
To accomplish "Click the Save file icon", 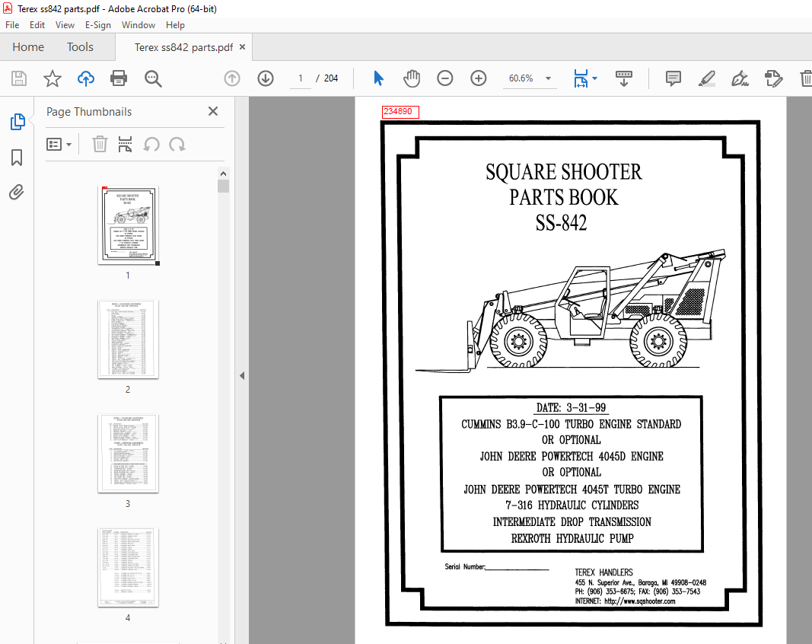I will point(19,78).
